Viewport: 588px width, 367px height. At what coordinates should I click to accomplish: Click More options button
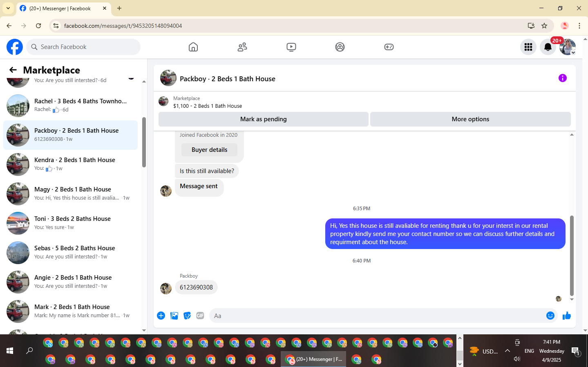click(x=470, y=119)
